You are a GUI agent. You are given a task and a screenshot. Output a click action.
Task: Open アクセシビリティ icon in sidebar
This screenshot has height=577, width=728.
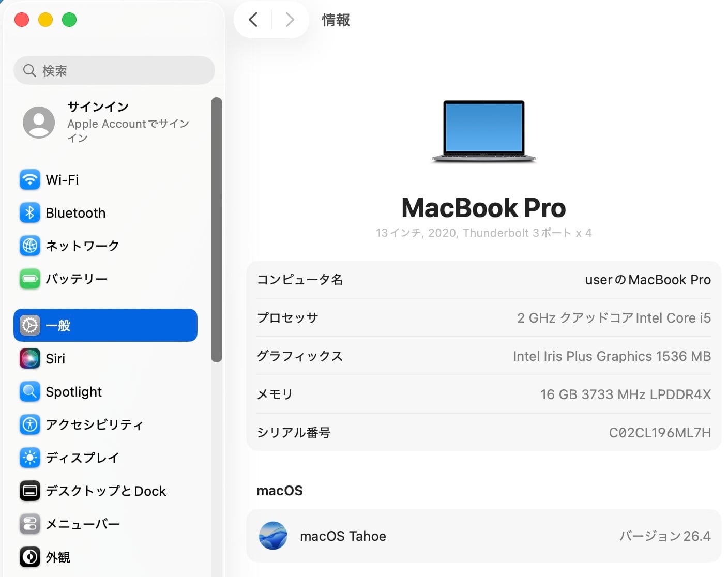coord(30,424)
